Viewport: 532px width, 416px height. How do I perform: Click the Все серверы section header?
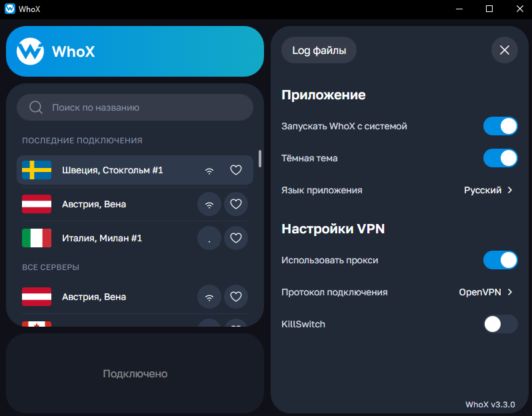coord(51,267)
